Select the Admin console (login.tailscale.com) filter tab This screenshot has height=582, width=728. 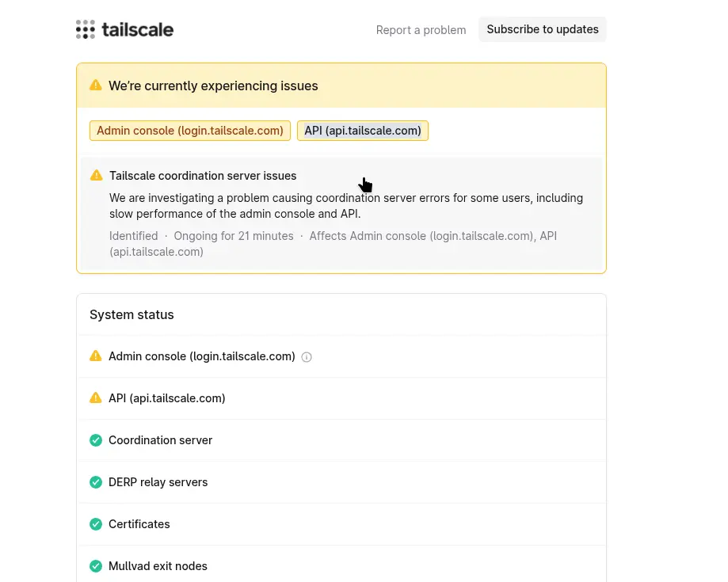click(x=189, y=130)
